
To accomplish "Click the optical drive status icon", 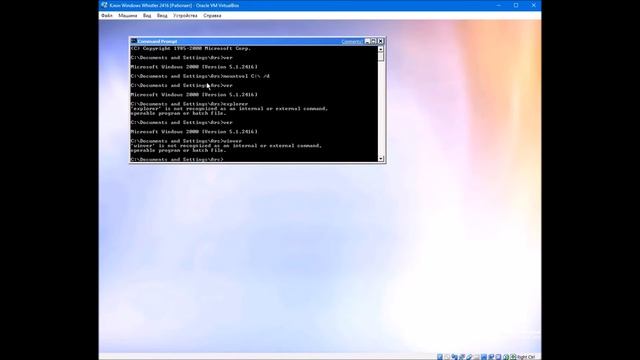I will pos(447,357).
